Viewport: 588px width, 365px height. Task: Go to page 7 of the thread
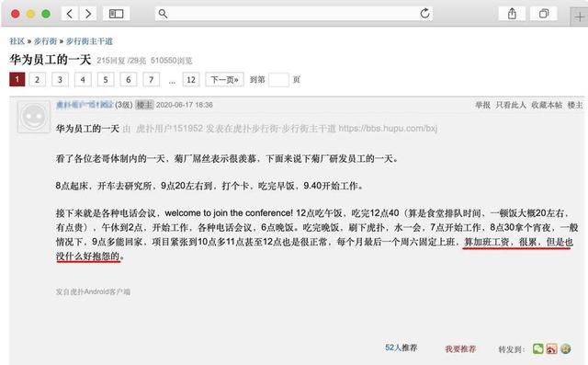pyautogui.click(x=151, y=79)
